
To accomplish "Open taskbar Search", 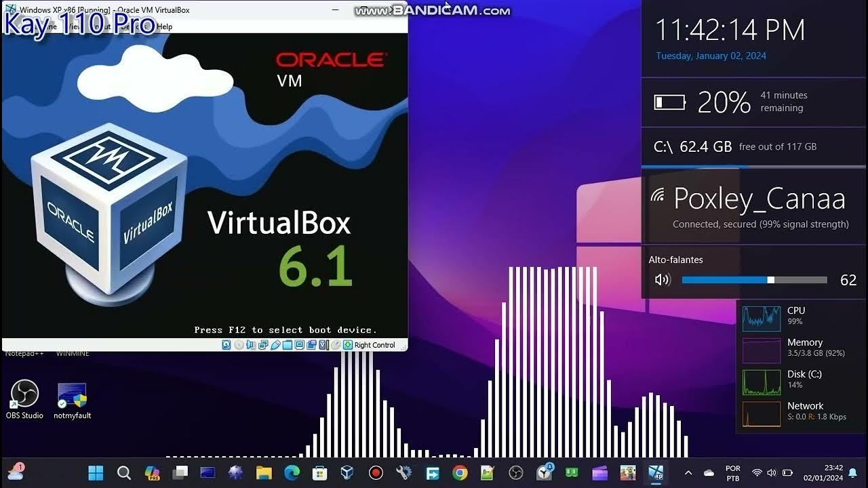I will click(x=124, y=472).
